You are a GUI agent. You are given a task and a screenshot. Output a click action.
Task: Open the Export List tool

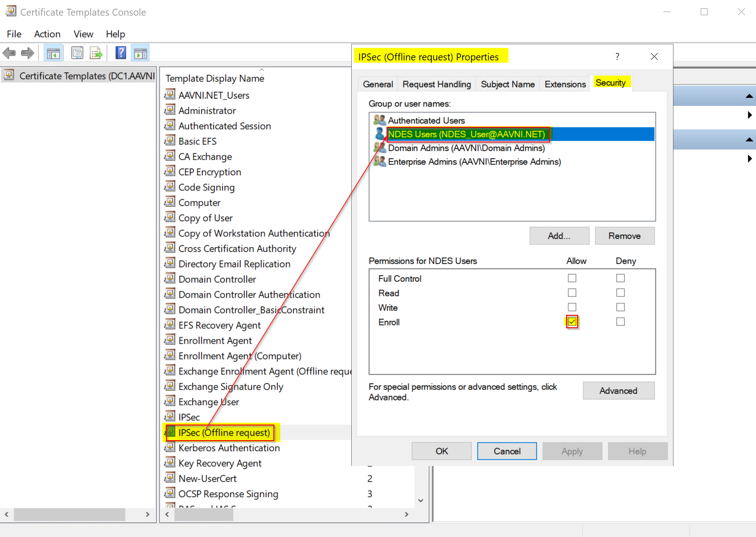click(x=96, y=53)
